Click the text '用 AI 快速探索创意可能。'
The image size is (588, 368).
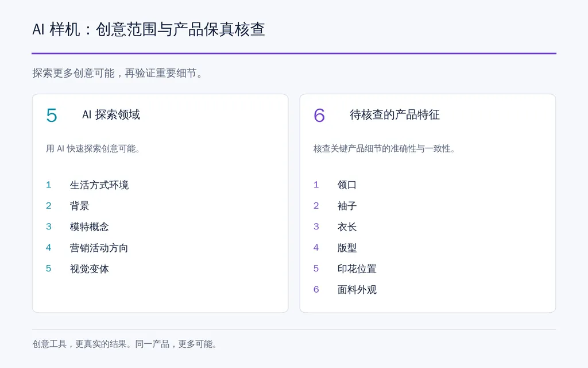[94, 149]
